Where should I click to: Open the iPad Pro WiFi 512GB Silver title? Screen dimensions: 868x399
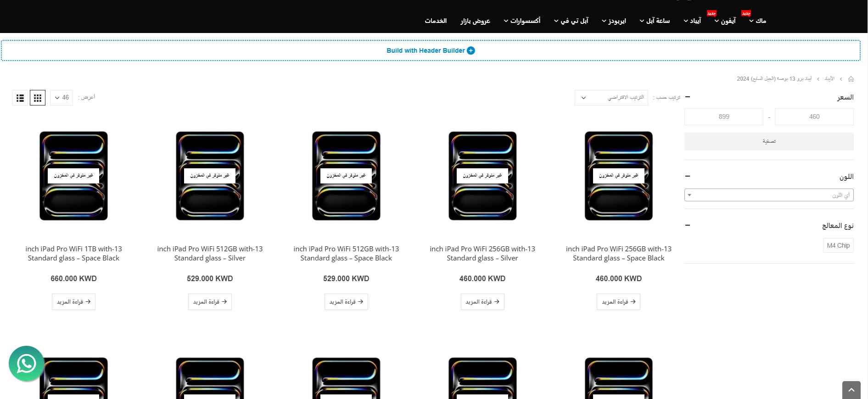click(x=210, y=254)
